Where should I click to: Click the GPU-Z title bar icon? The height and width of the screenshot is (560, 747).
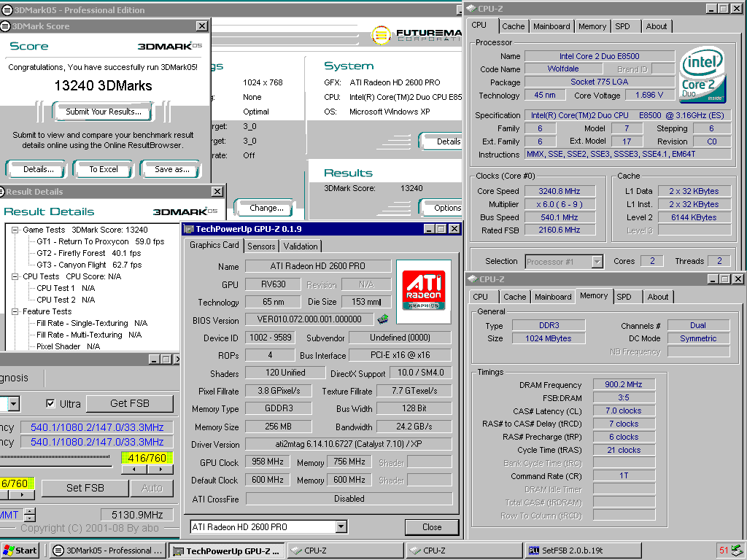(189, 229)
